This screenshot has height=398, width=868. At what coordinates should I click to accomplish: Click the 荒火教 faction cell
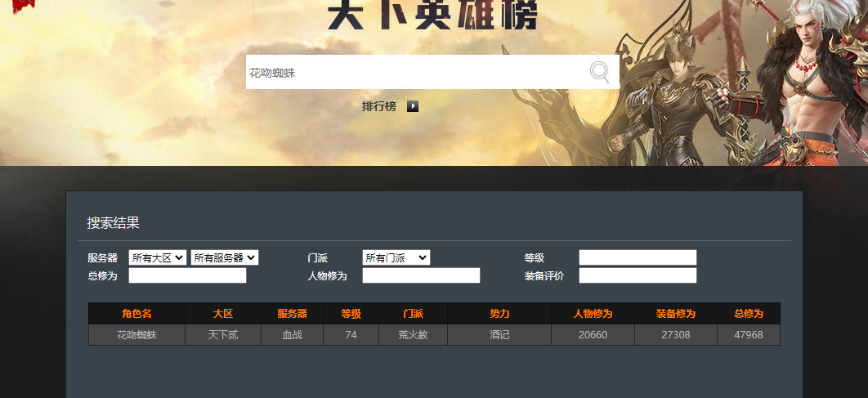[x=413, y=335]
